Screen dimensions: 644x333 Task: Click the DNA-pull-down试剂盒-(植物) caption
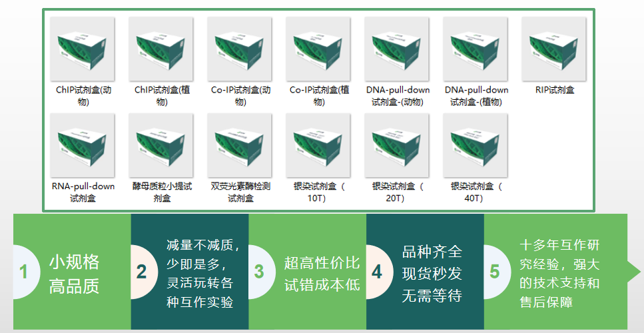point(476,96)
